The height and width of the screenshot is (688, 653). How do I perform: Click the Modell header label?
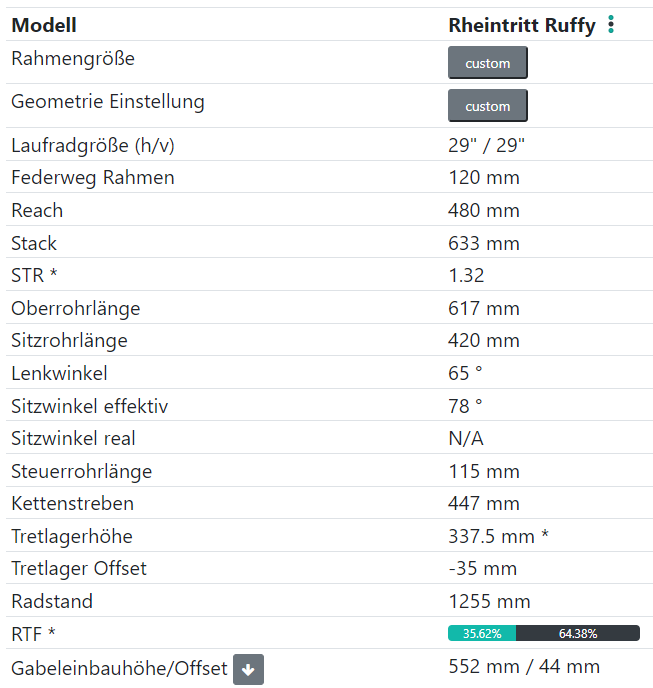(x=44, y=25)
